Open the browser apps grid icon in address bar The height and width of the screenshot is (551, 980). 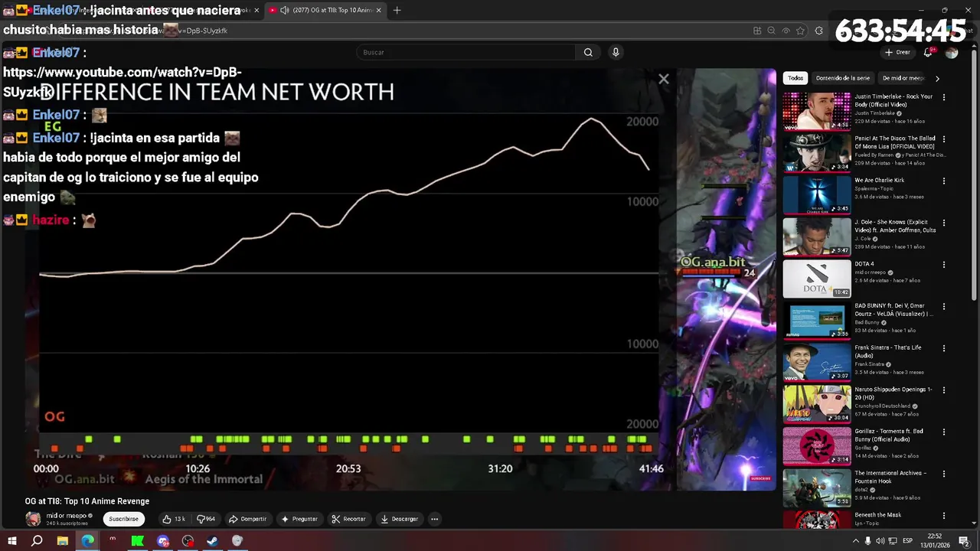[757, 31]
